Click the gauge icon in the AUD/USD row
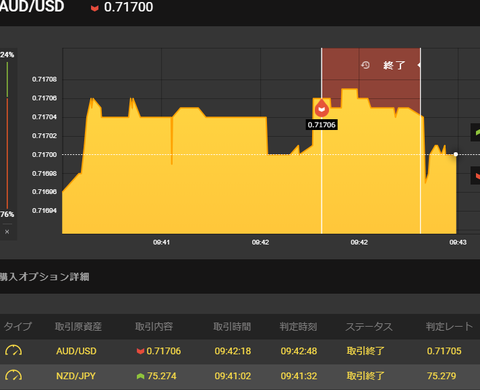Screen dimensions: 480x390 tap(13, 351)
